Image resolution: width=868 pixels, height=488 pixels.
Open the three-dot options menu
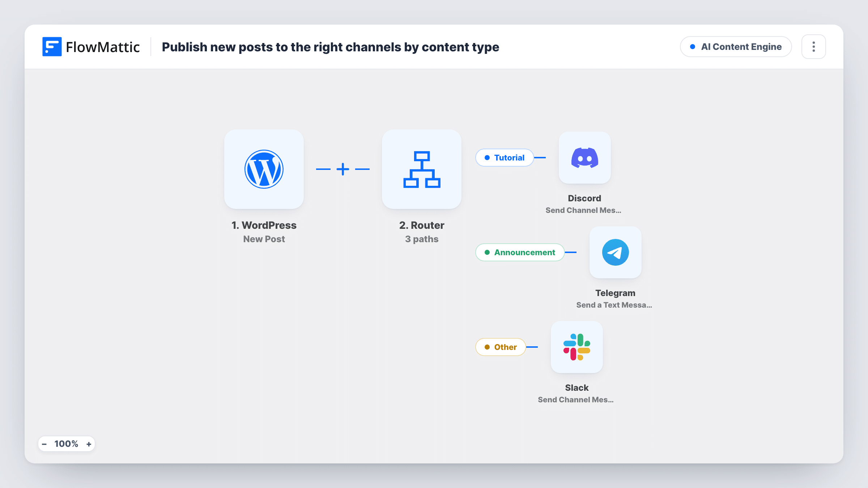click(x=814, y=47)
